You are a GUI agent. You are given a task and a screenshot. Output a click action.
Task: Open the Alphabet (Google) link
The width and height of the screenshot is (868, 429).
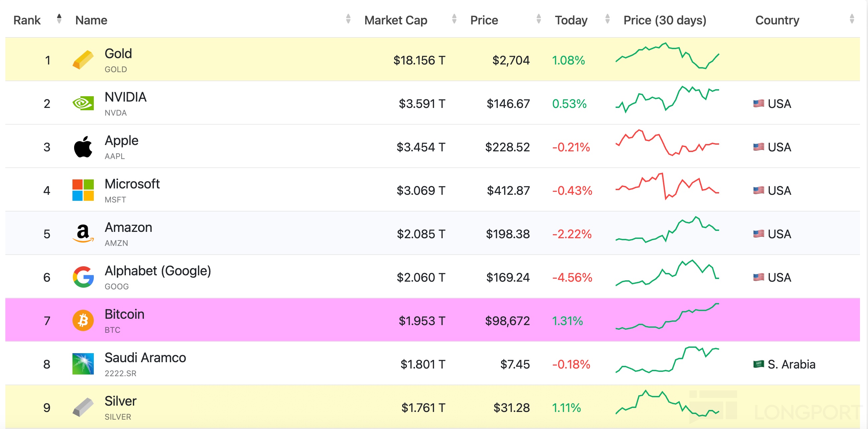click(x=158, y=271)
